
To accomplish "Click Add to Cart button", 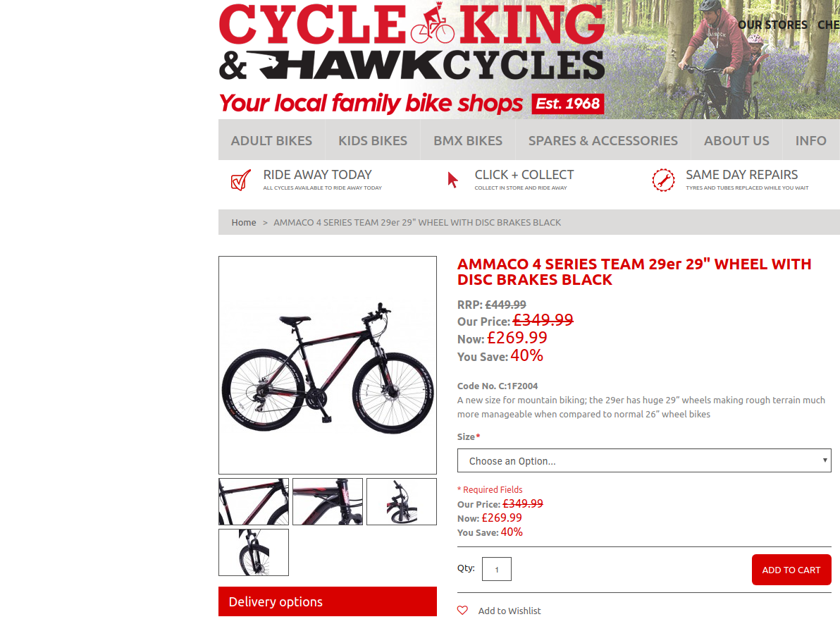I will pos(791,570).
